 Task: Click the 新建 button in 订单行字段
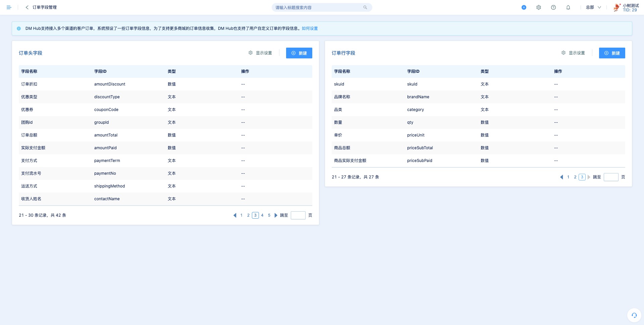click(612, 53)
